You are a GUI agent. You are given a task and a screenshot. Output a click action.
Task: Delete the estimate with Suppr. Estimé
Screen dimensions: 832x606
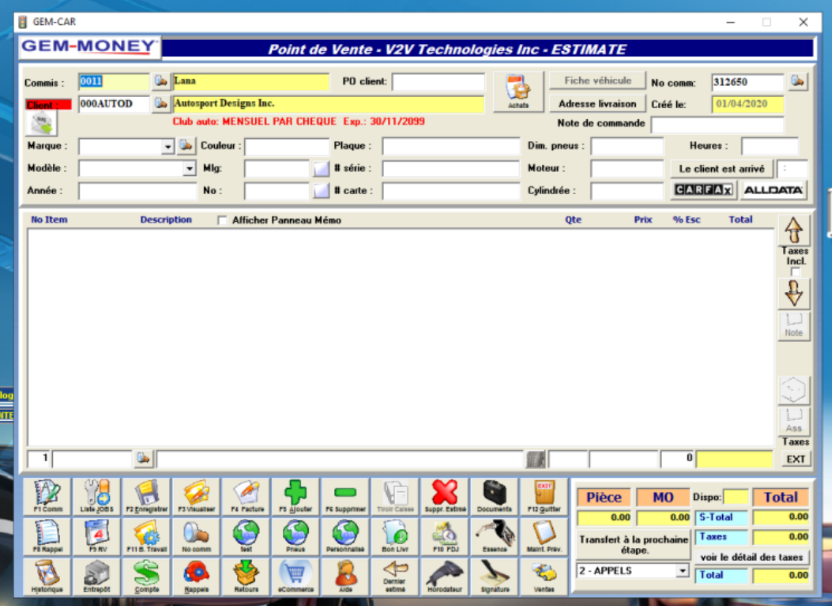tap(445, 496)
